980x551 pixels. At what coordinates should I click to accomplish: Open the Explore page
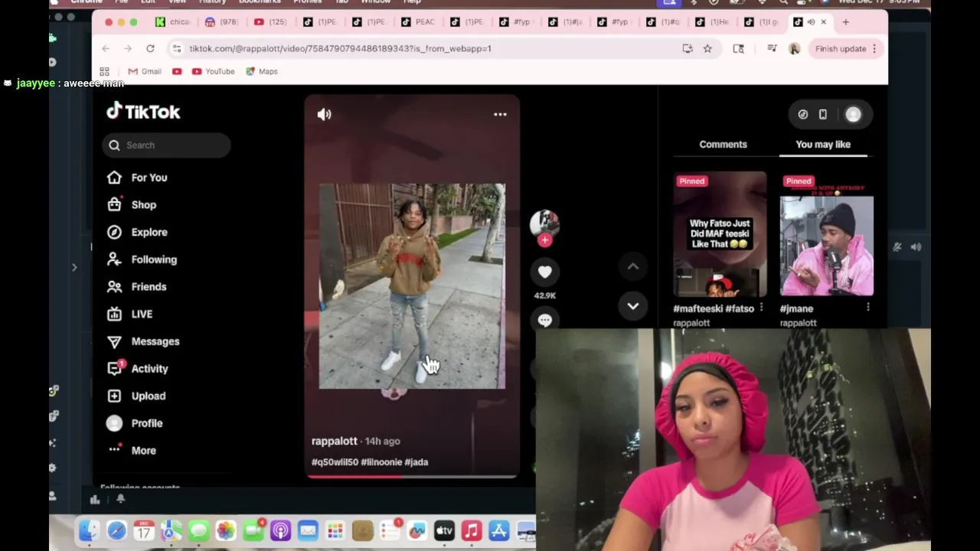click(x=138, y=232)
